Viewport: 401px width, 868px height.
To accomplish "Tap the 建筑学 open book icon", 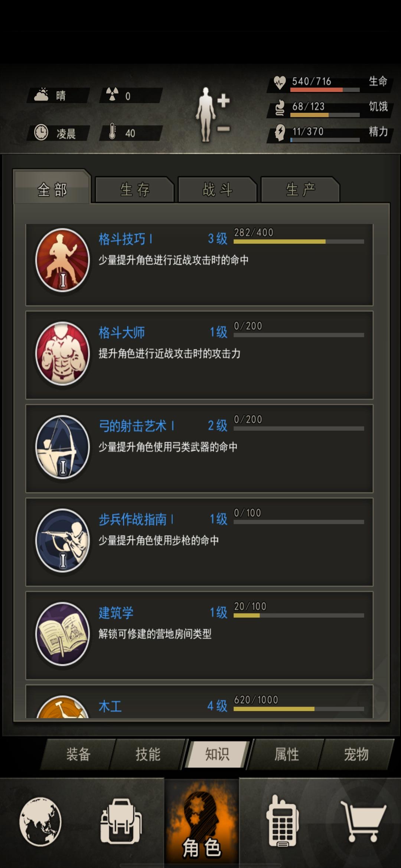I will click(x=62, y=634).
